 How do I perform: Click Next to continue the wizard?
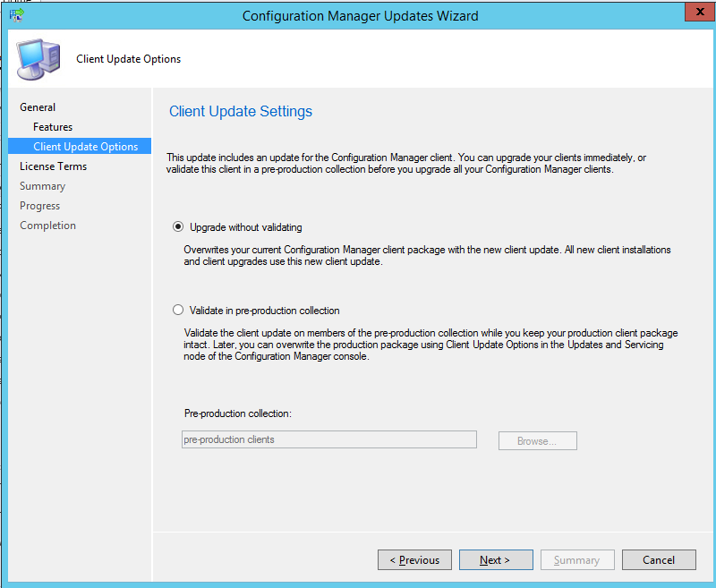[x=496, y=559]
